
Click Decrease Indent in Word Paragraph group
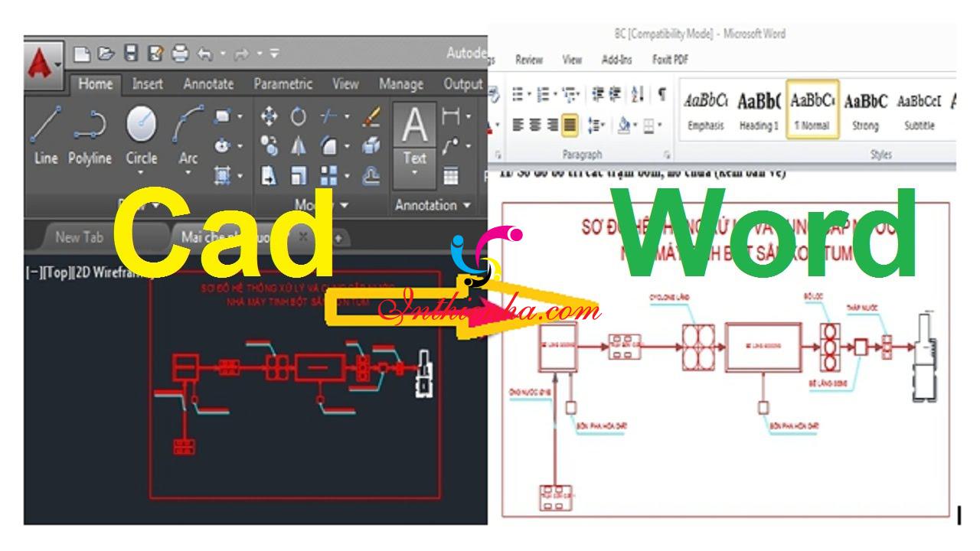(598, 96)
